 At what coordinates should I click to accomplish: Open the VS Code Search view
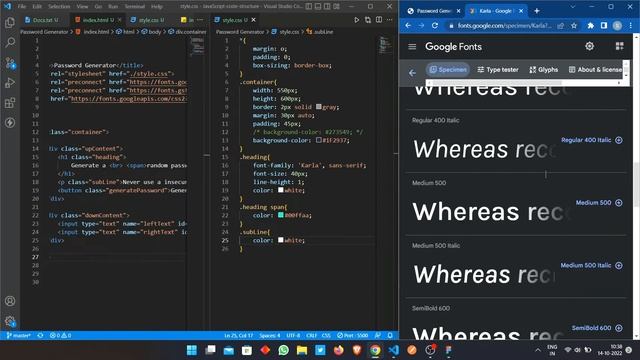click(10, 42)
